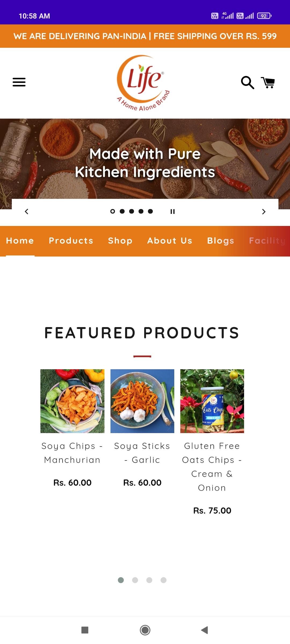
Task: Jump to last featured products page dot
Action: 164,580
